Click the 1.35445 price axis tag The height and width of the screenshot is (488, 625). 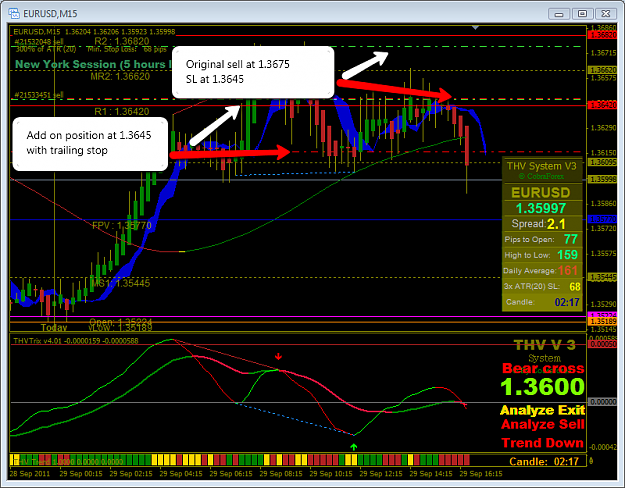(602, 277)
